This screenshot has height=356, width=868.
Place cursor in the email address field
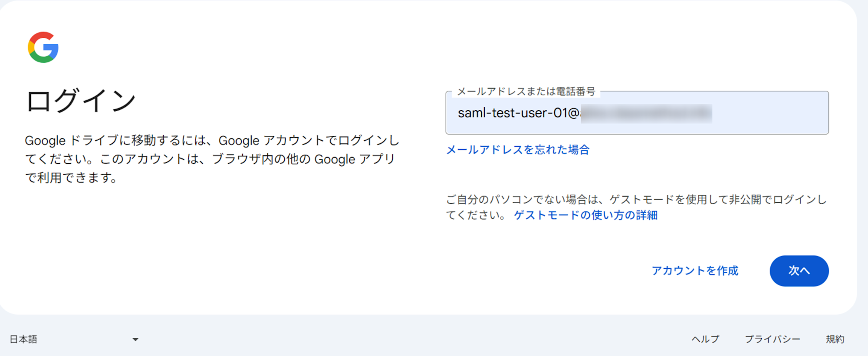pyautogui.click(x=638, y=113)
